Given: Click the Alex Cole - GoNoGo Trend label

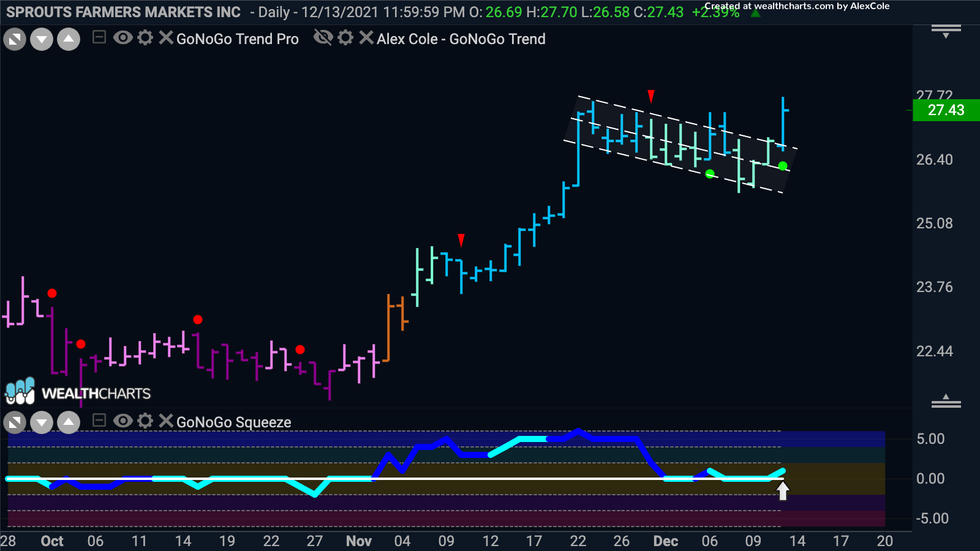Looking at the screenshot, I should click(461, 39).
